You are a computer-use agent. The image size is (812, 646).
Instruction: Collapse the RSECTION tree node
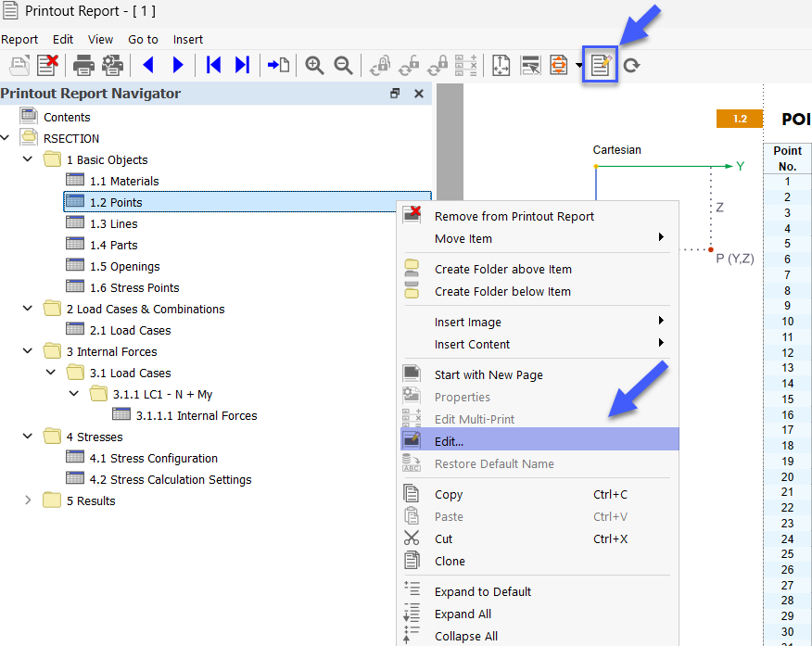[6, 138]
